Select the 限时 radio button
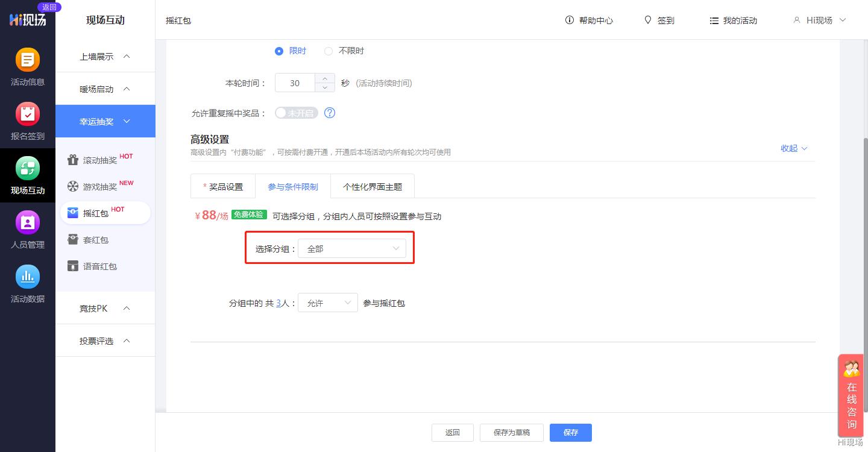The height and width of the screenshot is (452, 868). [280, 51]
